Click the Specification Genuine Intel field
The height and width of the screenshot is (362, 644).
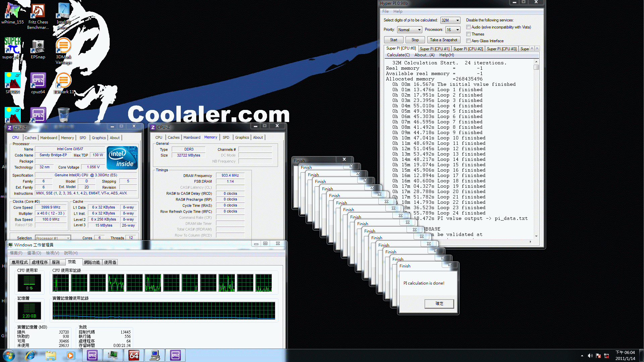tap(86, 175)
